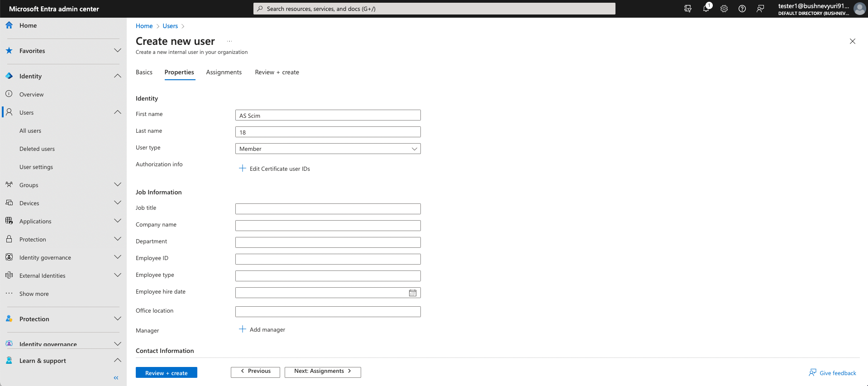The height and width of the screenshot is (386, 868).
Task: Click the plus icon beside Add manager
Action: tap(243, 329)
